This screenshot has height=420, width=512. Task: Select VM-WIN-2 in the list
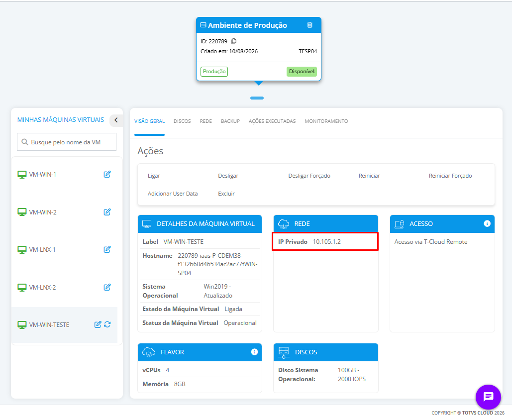43,212
